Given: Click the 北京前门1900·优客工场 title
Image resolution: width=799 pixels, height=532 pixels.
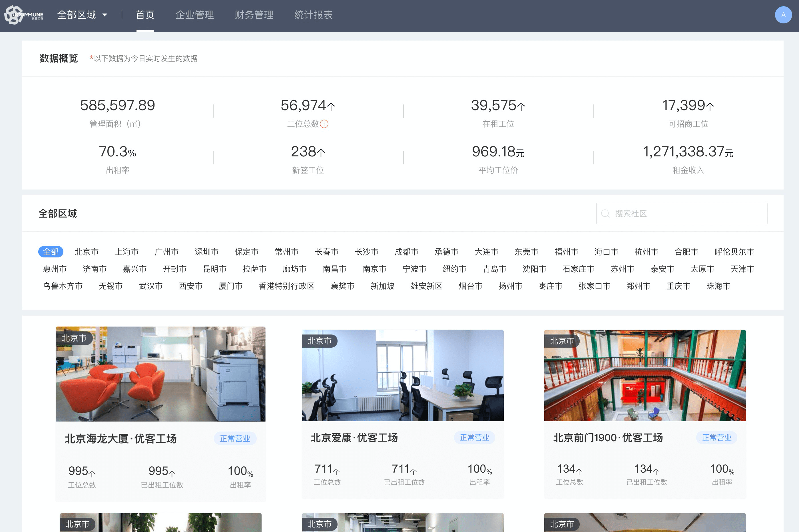Looking at the screenshot, I should tap(608, 438).
